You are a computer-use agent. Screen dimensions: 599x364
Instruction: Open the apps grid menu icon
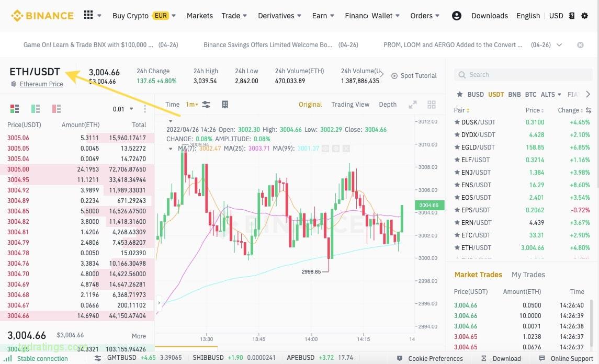click(88, 15)
